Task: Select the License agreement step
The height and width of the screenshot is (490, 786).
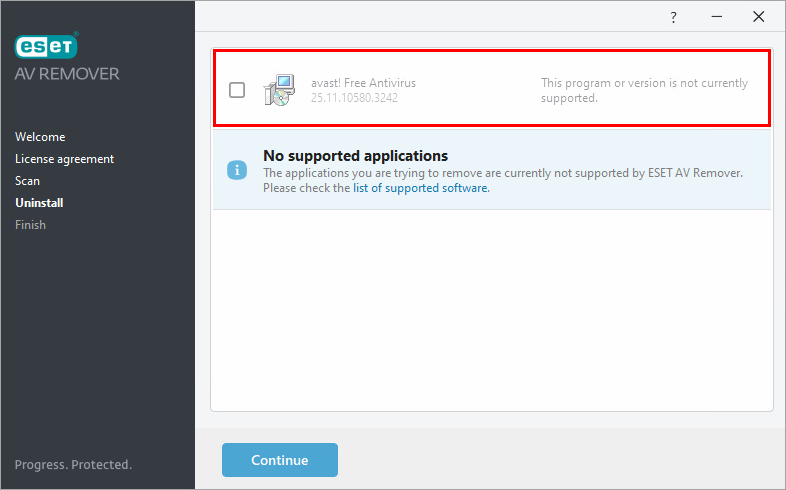Action: tap(64, 159)
